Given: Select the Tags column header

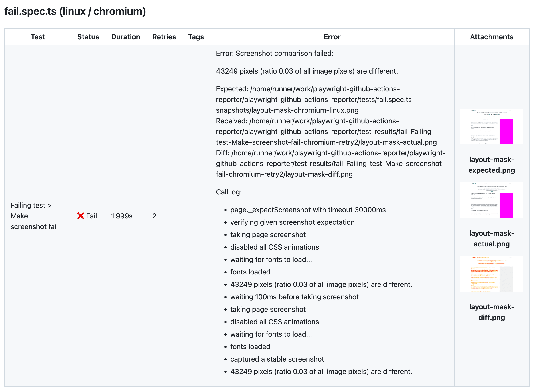Looking at the screenshot, I should point(196,37).
